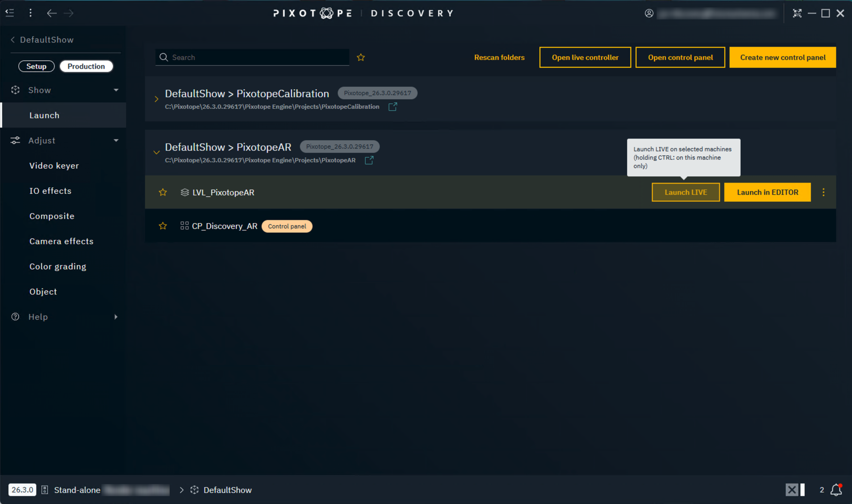
Task: Switch to Production mode
Action: click(x=86, y=66)
